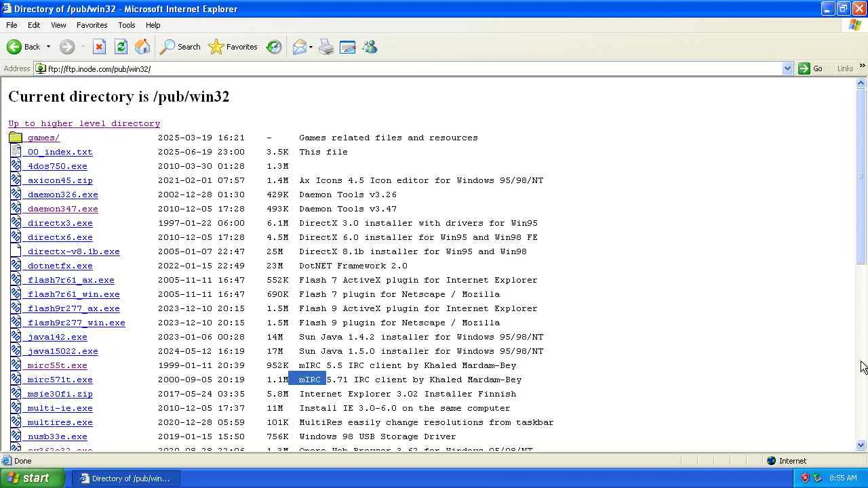Click the icon next to msie30fi.zip
The width and height of the screenshot is (868, 488).
pos(16,394)
